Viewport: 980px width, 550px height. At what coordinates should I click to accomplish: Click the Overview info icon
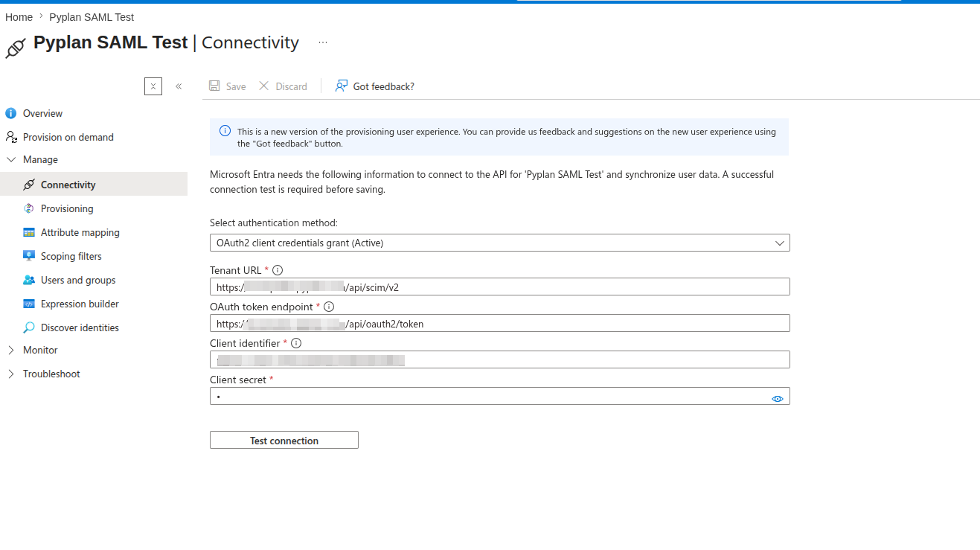[x=10, y=113]
